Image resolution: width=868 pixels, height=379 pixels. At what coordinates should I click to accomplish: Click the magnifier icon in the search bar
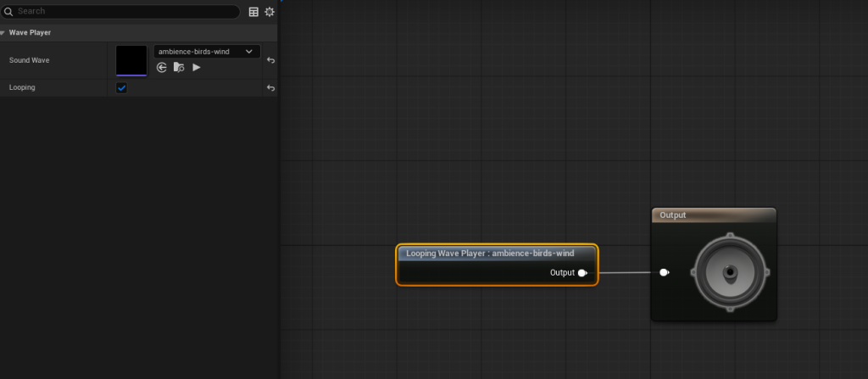(x=8, y=12)
